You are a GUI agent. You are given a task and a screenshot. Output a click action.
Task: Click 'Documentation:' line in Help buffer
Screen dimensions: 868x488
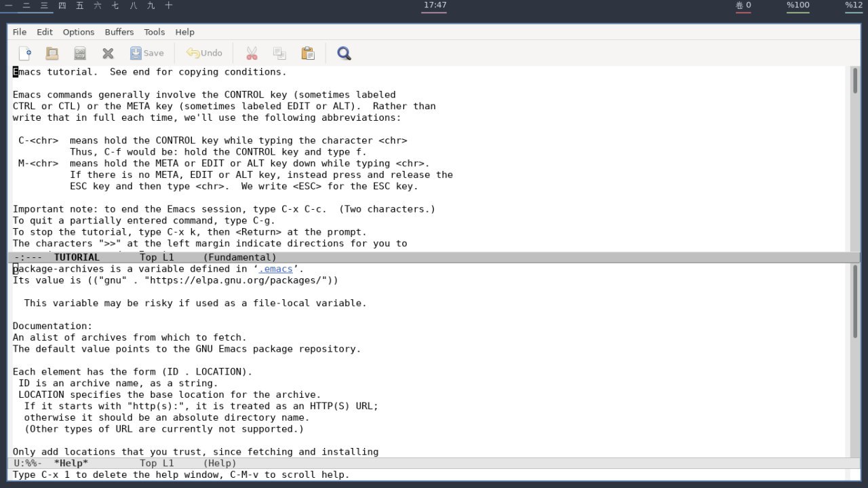coord(53,326)
